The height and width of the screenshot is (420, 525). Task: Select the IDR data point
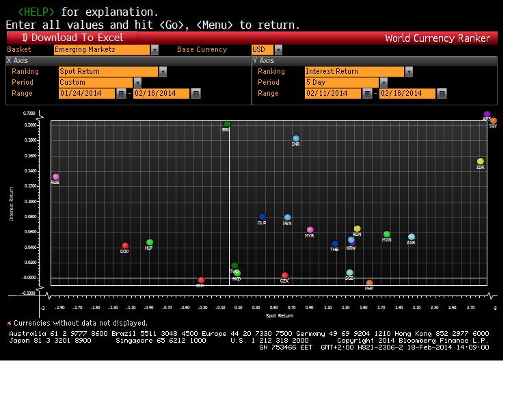tap(481, 161)
